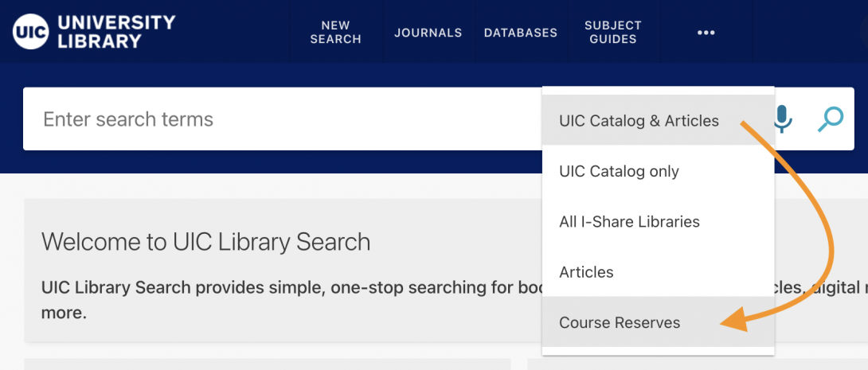The image size is (868, 370).
Task: Go to Journals in the top navigation
Action: [x=428, y=33]
